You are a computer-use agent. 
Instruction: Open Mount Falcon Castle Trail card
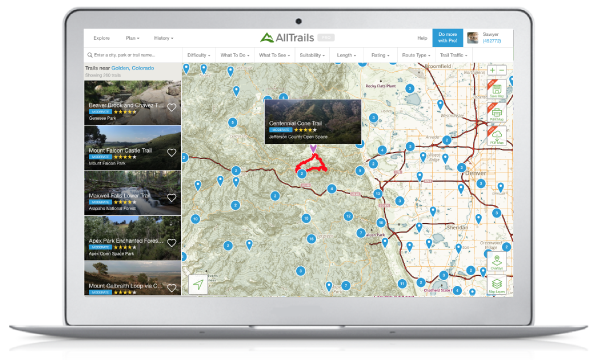(132, 148)
